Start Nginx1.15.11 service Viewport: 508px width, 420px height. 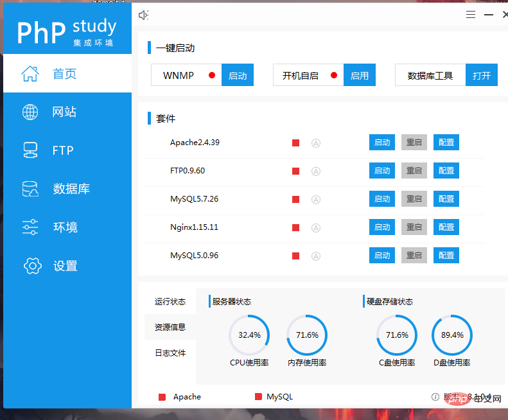pyautogui.click(x=382, y=227)
